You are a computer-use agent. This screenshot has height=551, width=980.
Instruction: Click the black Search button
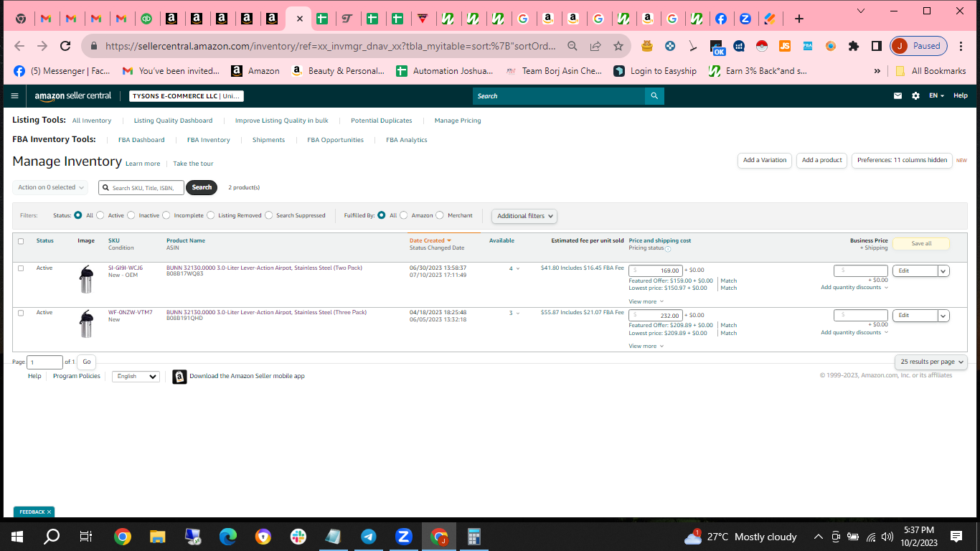pyautogui.click(x=202, y=188)
